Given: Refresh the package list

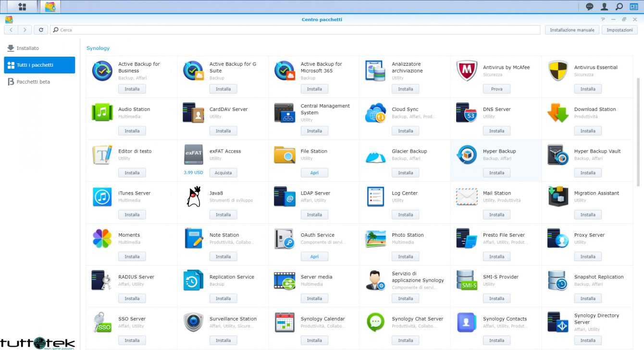Looking at the screenshot, I should pyautogui.click(x=41, y=30).
